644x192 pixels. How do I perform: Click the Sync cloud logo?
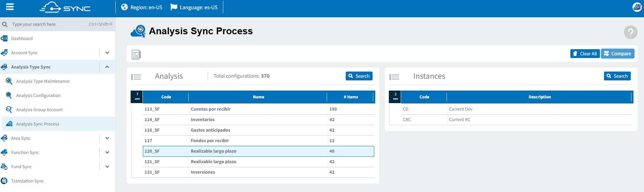65,7
